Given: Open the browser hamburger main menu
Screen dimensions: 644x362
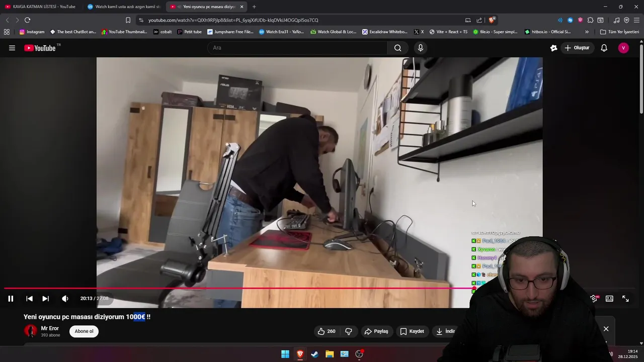Looking at the screenshot, I should (x=636, y=20).
